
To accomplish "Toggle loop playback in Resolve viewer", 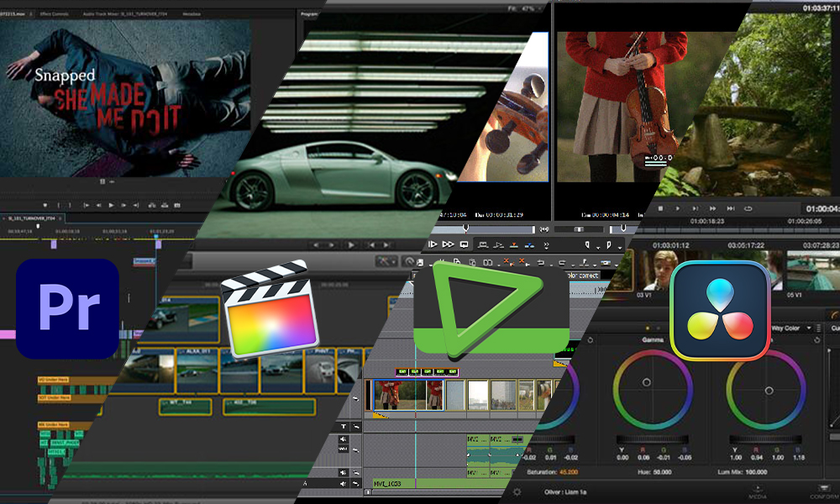I will (x=748, y=208).
